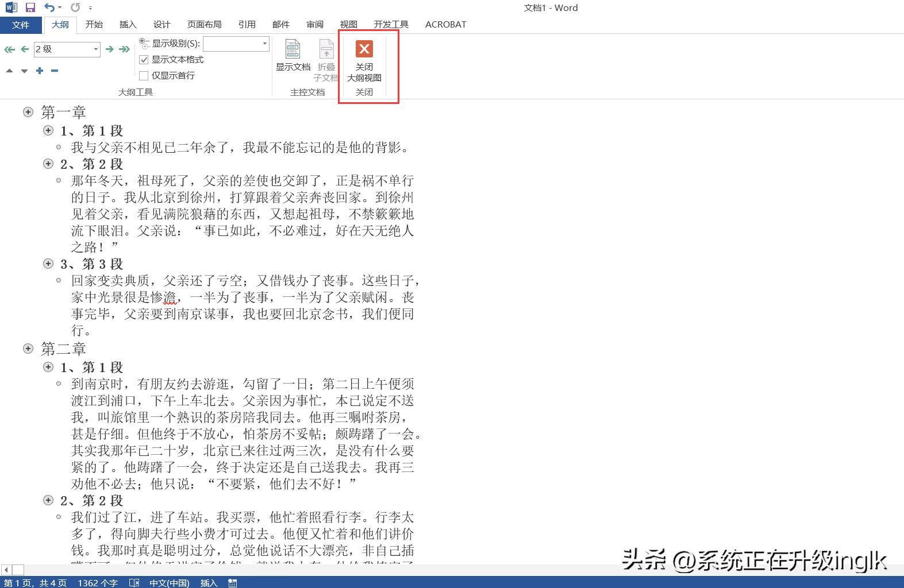This screenshot has height=588, width=904.
Task: Click the Word application icon
Action: [x=11, y=7]
